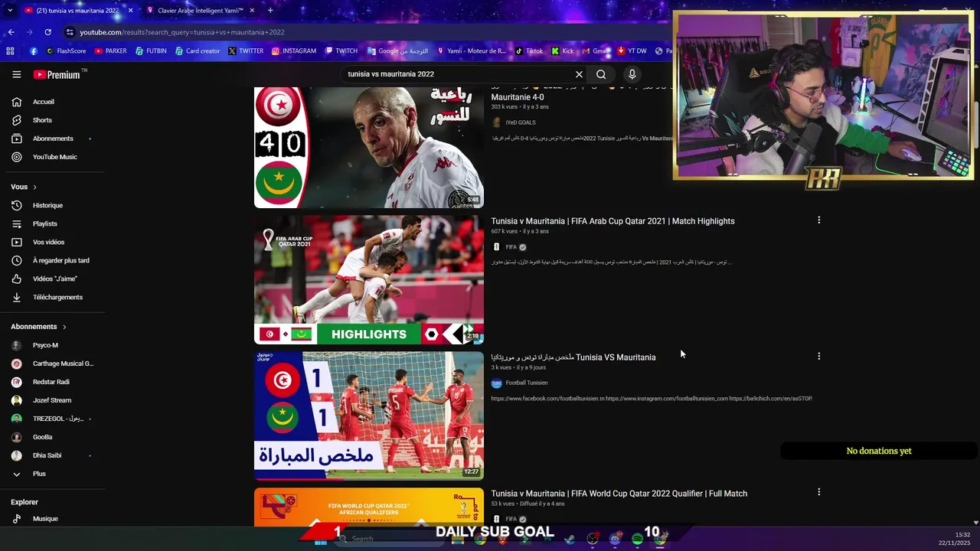Expand the Abonnements heading chevron

pyautogui.click(x=64, y=327)
